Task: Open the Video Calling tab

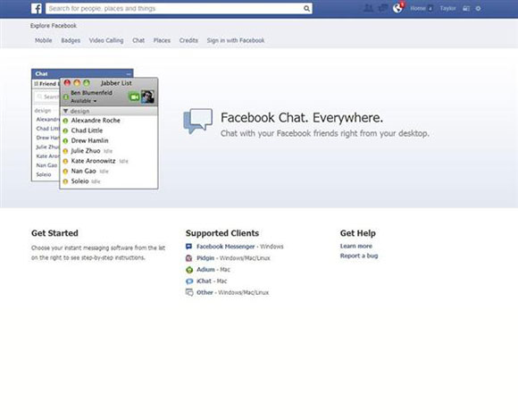Action: (106, 40)
